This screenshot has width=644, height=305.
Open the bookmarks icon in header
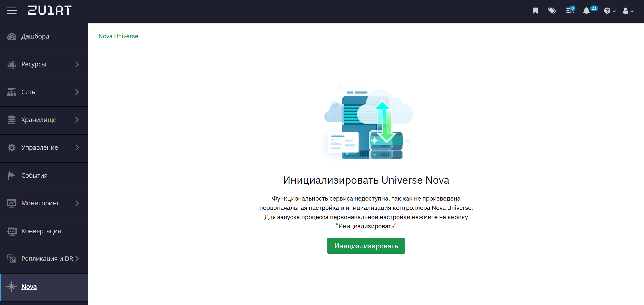(x=535, y=11)
